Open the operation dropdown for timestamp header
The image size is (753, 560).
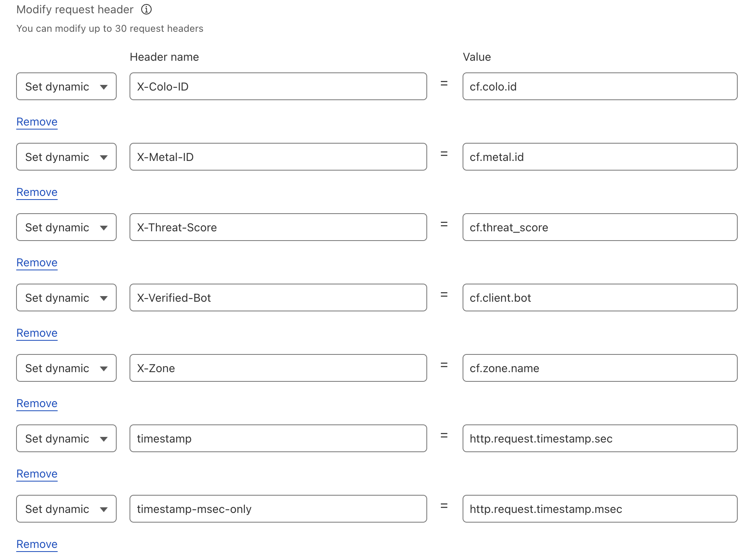point(66,439)
